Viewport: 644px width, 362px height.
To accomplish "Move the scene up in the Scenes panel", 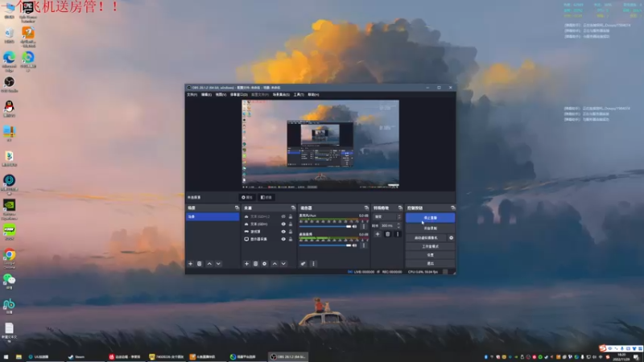I will (x=209, y=264).
